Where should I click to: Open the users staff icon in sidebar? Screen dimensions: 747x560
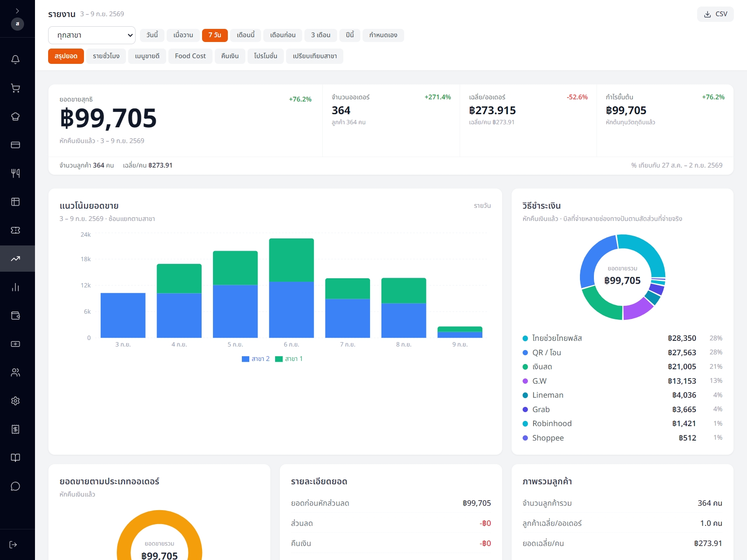tap(15, 372)
